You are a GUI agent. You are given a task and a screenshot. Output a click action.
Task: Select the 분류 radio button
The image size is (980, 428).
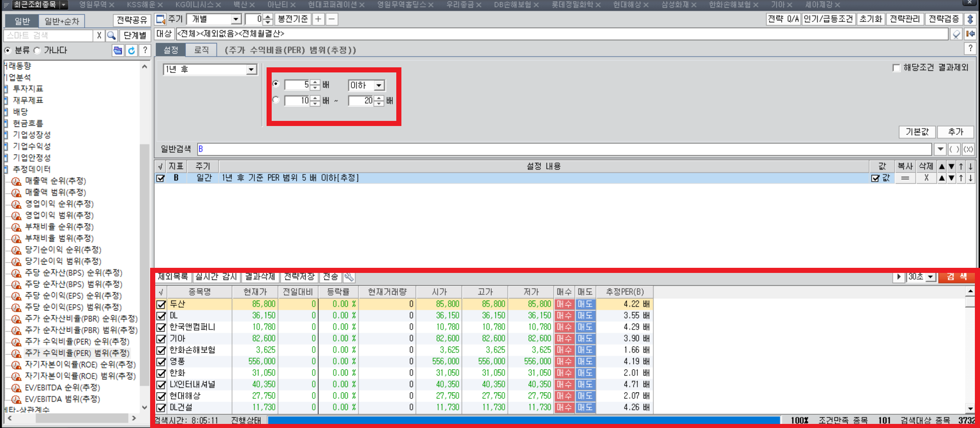click(x=8, y=51)
